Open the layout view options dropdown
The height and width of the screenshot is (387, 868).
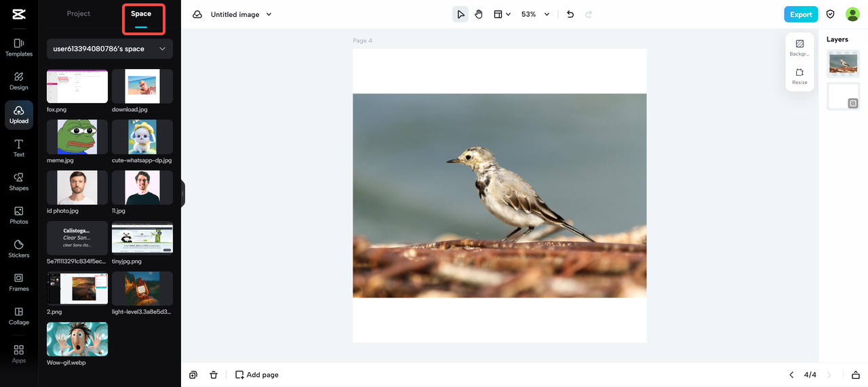click(502, 14)
